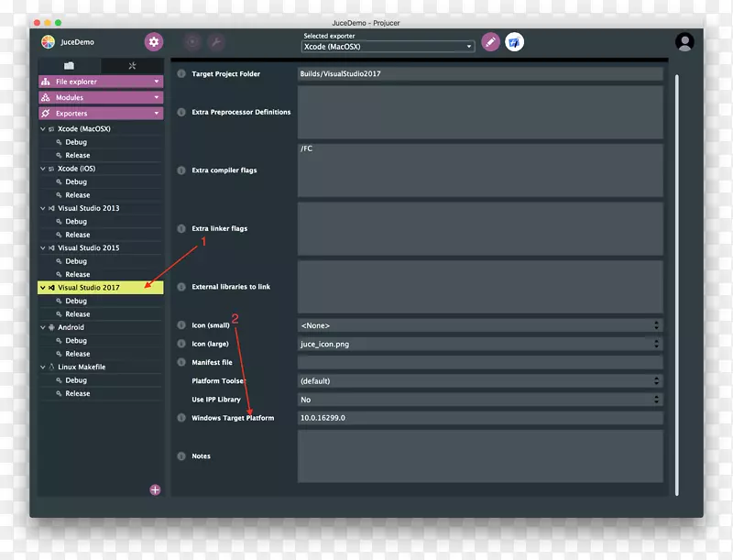The width and height of the screenshot is (733, 560).
Task: Click the save-and-open-in-IDE icon
Action: (x=513, y=41)
